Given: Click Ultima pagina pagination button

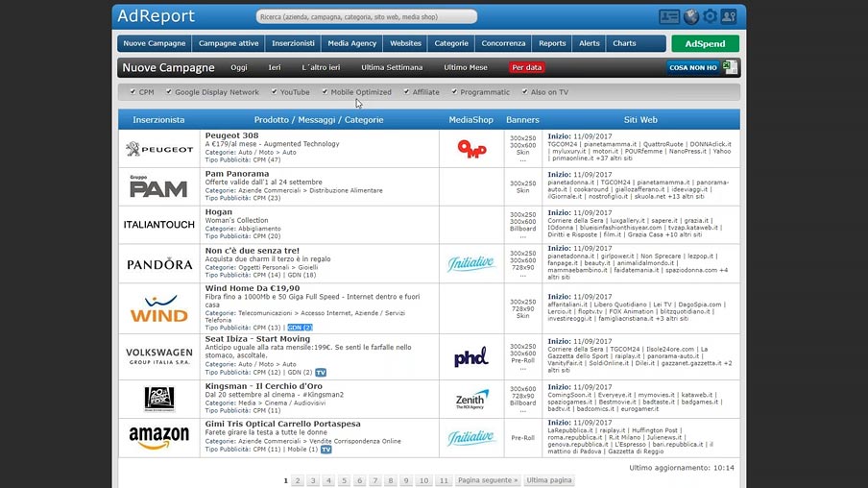Looking at the screenshot, I should click(x=548, y=480).
